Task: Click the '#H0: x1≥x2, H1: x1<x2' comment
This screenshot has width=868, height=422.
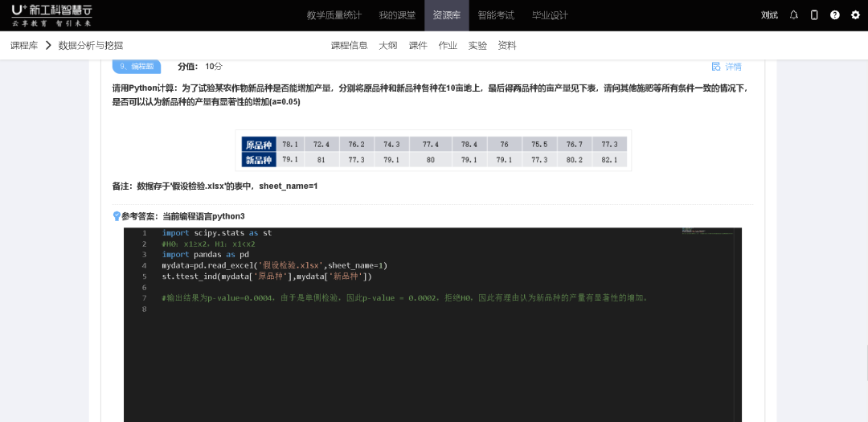Action: [x=208, y=244]
